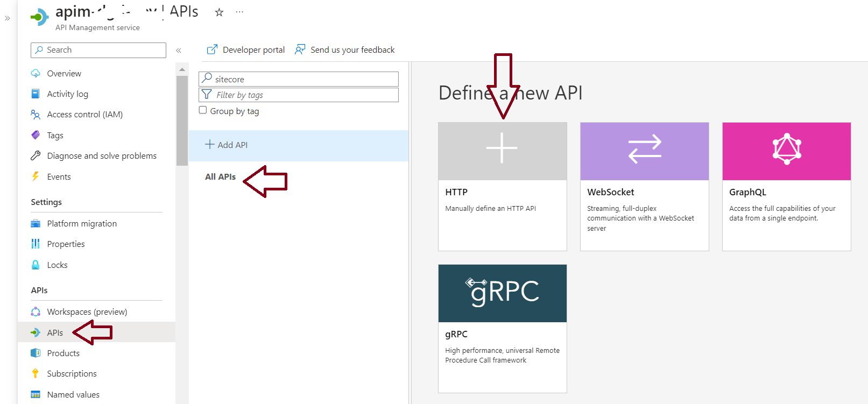Click the Locks padlock icon

(36, 265)
